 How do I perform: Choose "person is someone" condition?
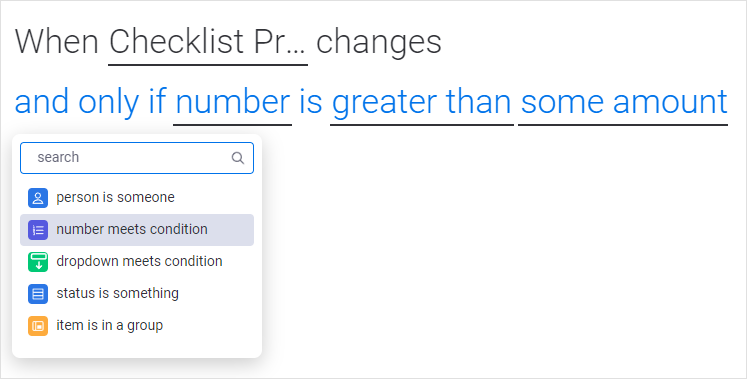[137, 198]
